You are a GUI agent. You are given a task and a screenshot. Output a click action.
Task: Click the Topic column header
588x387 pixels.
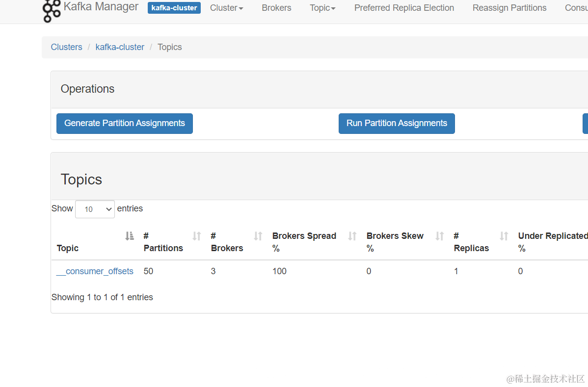click(68, 248)
